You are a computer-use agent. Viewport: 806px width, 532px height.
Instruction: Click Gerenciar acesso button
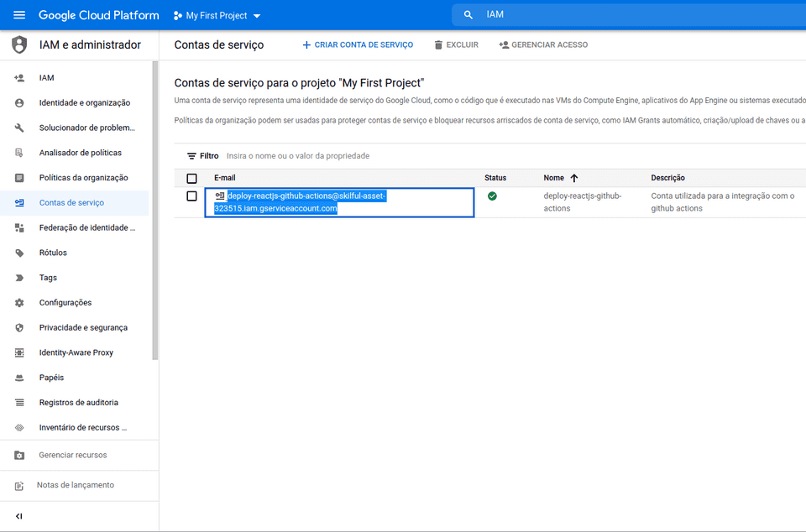tap(543, 45)
